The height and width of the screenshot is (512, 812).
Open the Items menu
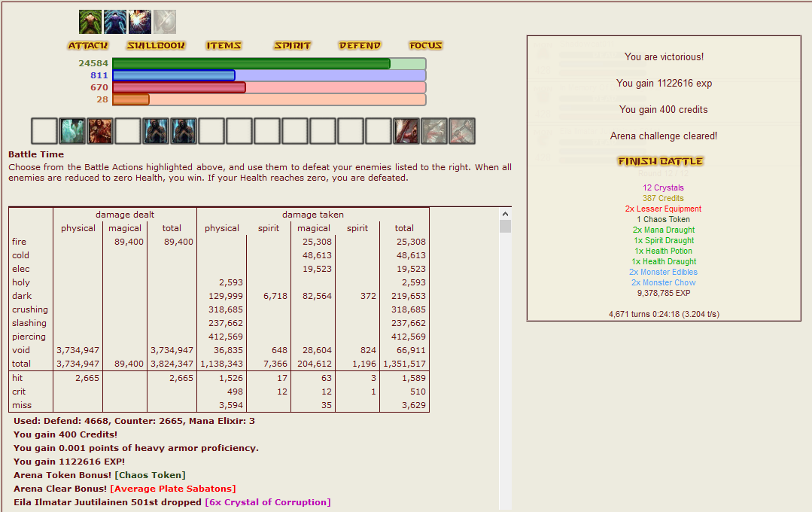[224, 46]
